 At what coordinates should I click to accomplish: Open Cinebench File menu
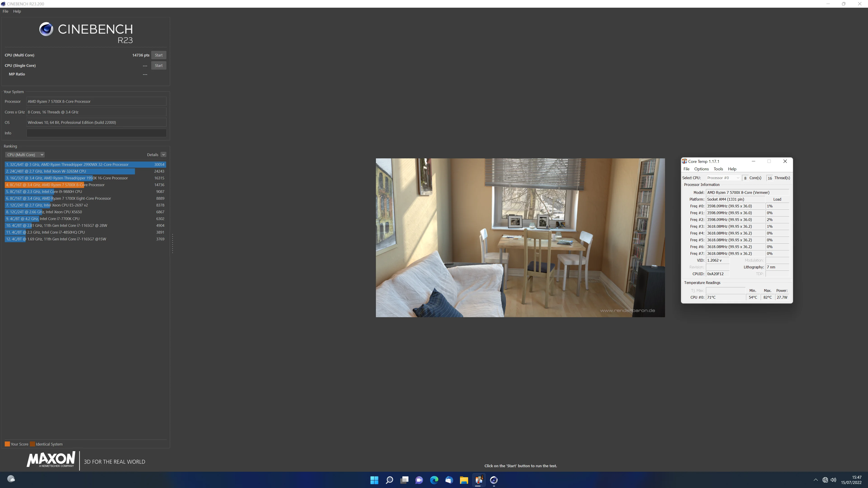5,11
